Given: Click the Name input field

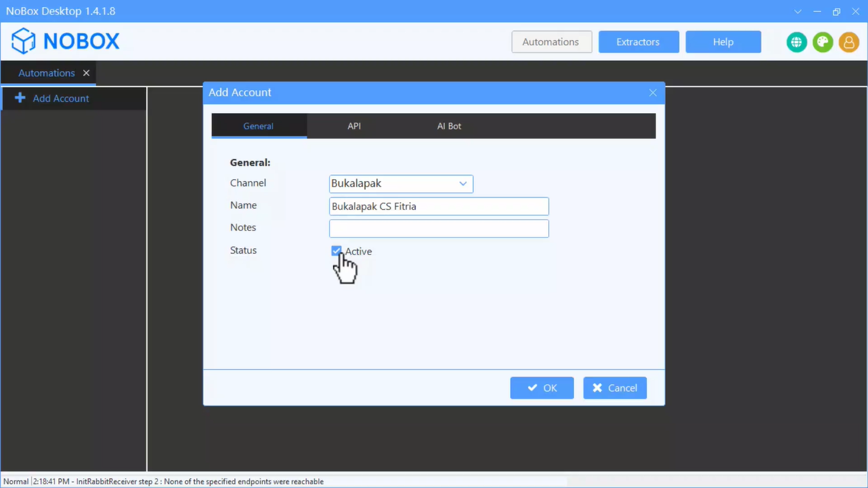Looking at the screenshot, I should pyautogui.click(x=438, y=207).
